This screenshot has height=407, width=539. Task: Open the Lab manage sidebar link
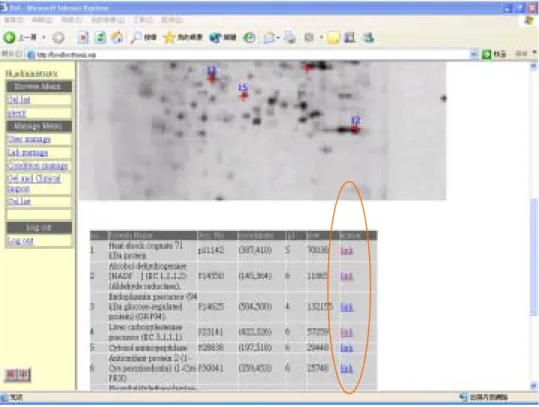pos(28,153)
